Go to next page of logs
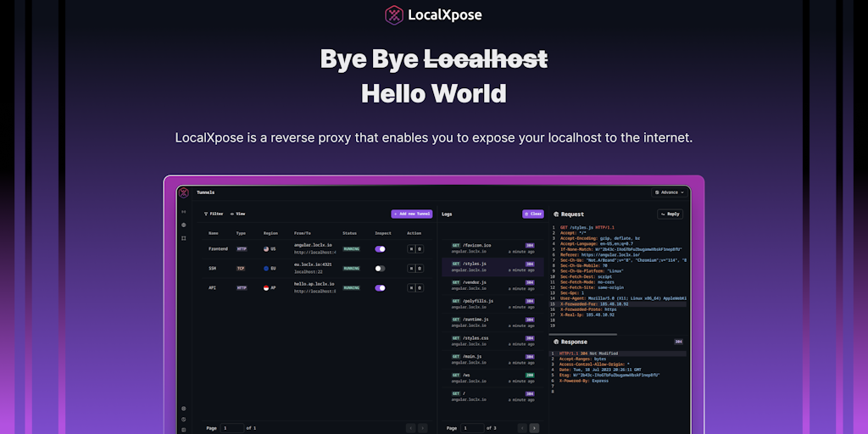This screenshot has width=868, height=434. [x=534, y=428]
